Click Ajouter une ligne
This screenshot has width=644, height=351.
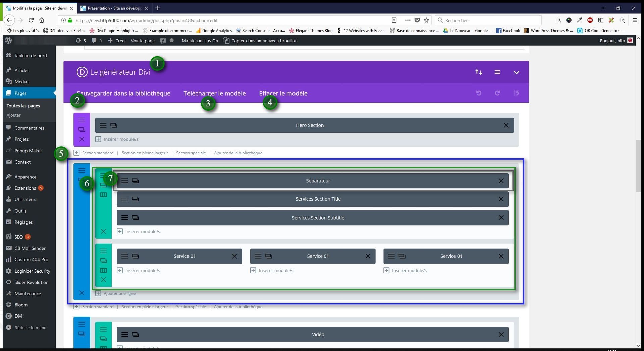click(116, 293)
